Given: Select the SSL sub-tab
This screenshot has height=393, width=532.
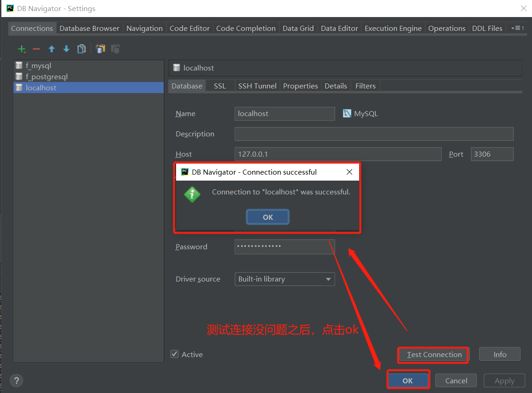Looking at the screenshot, I should coord(220,86).
